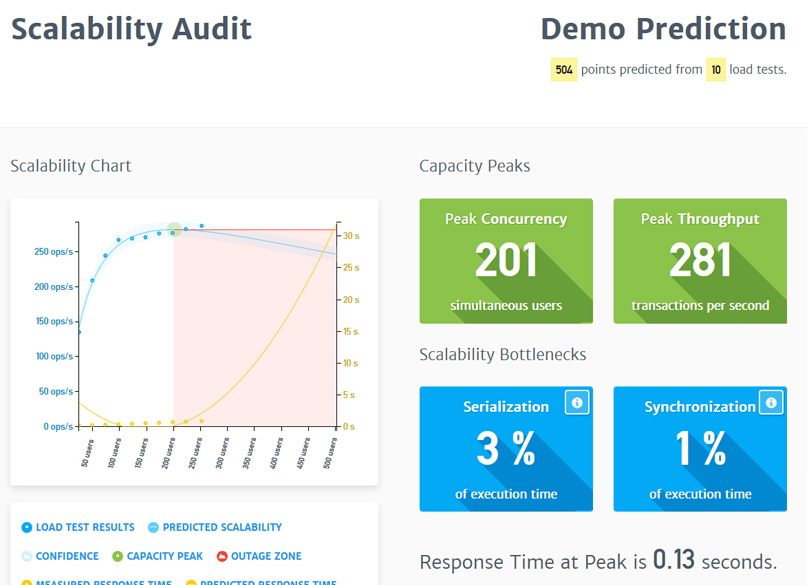This screenshot has width=808, height=585.
Task: Select the Synchronization 1% card
Action: pyautogui.click(x=700, y=449)
